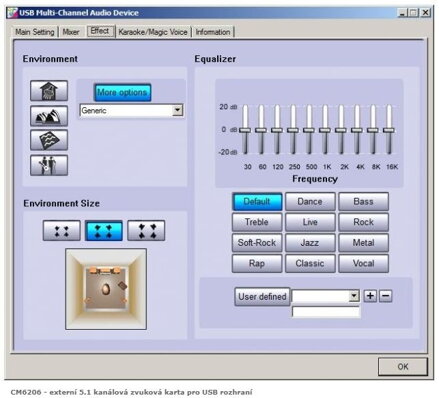439x398 pixels.
Task: Apply the Jazz equalizer preset
Action: (x=310, y=243)
